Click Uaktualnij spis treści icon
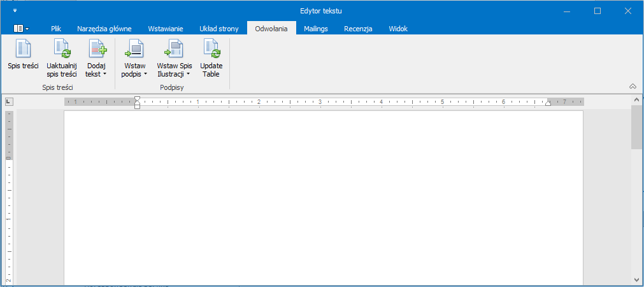This screenshot has height=287, width=644. 61,49
